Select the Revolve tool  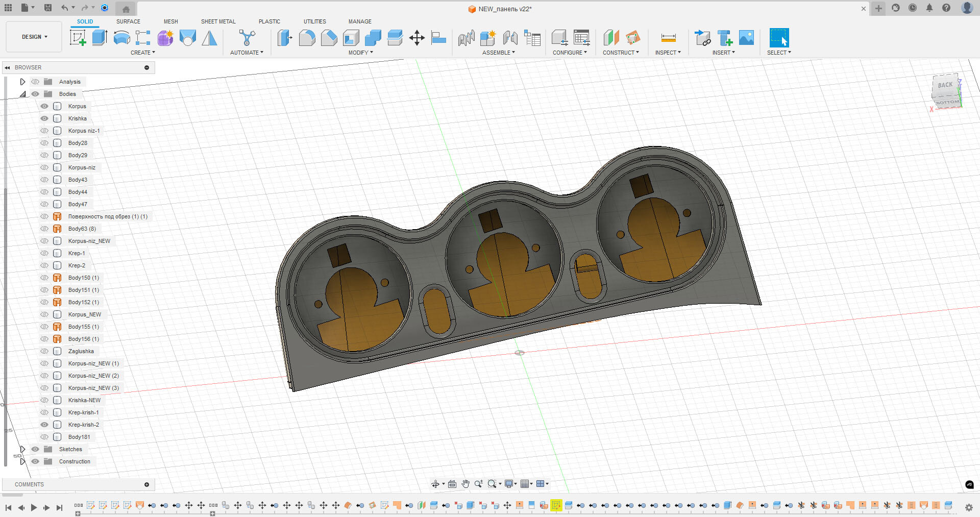click(121, 38)
